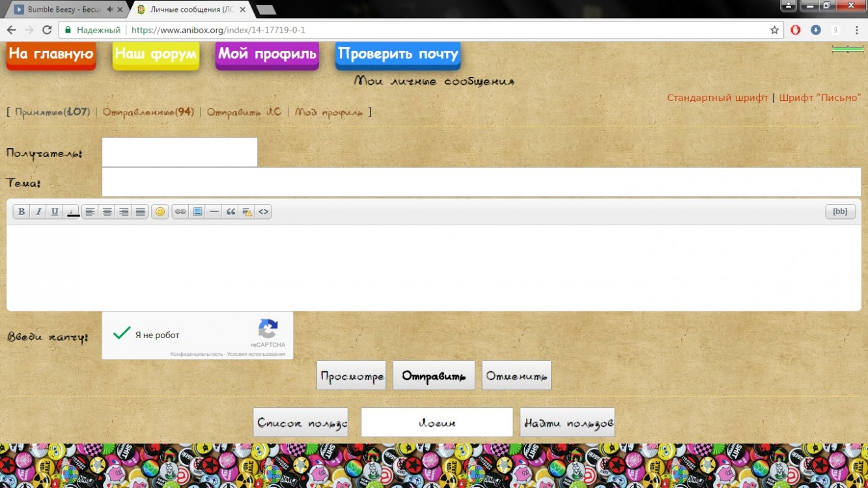Insert an image via the picture icon

click(197, 212)
